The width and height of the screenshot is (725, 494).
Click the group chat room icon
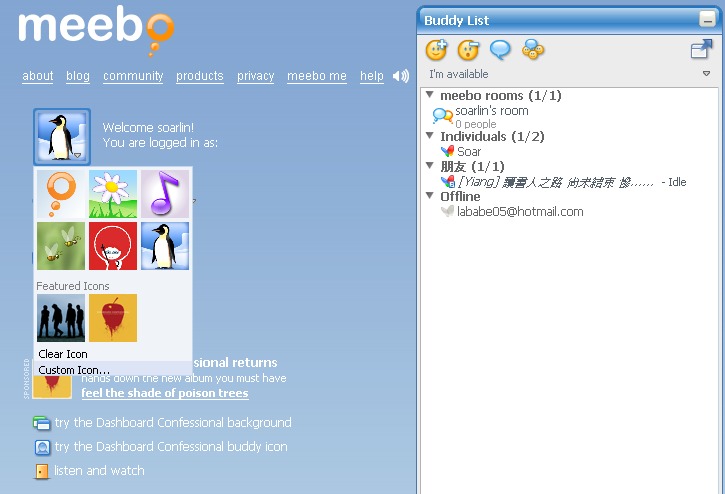click(x=533, y=49)
